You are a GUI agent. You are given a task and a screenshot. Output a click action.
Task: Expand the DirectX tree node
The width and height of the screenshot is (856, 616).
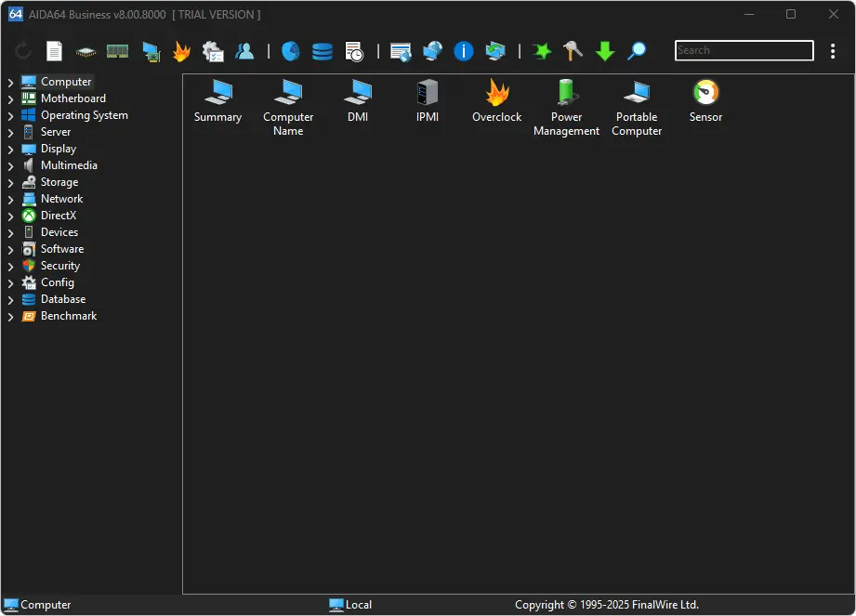pyautogui.click(x=10, y=216)
